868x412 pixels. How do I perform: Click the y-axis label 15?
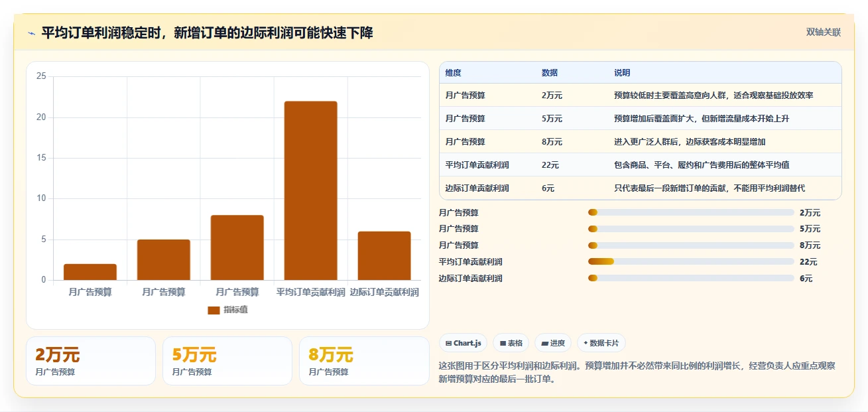pos(41,158)
